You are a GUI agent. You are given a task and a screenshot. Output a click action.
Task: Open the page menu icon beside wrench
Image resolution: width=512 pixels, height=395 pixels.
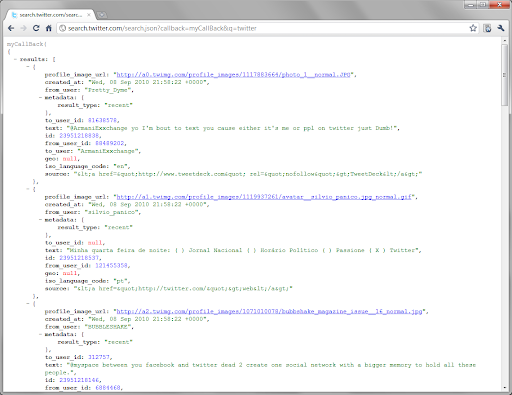pyautogui.click(x=488, y=28)
